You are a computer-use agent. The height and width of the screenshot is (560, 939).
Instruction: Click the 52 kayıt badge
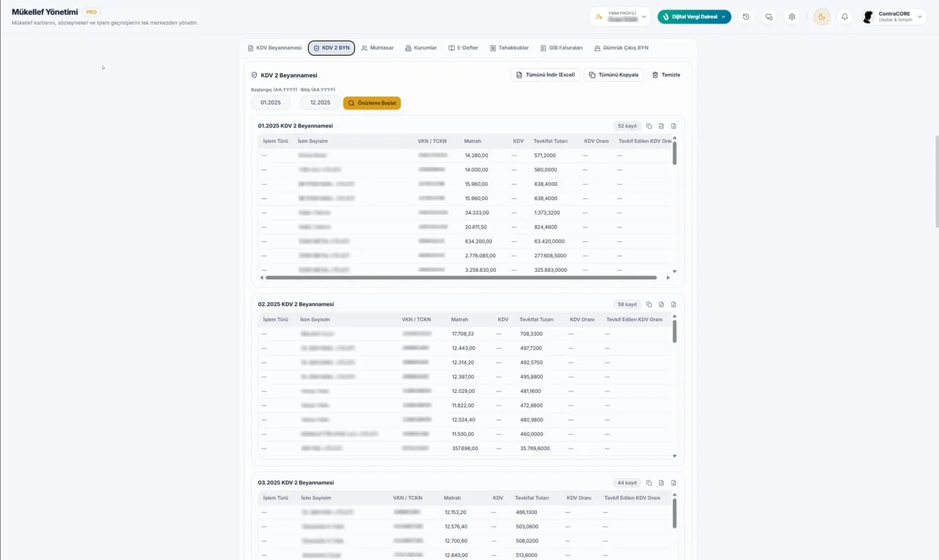[627, 126]
